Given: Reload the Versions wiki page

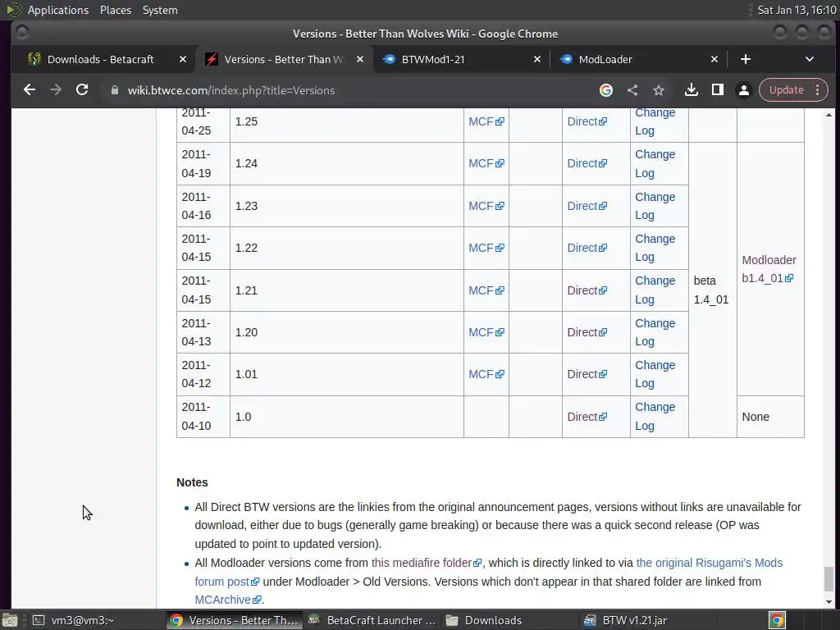Looking at the screenshot, I should 82,90.
